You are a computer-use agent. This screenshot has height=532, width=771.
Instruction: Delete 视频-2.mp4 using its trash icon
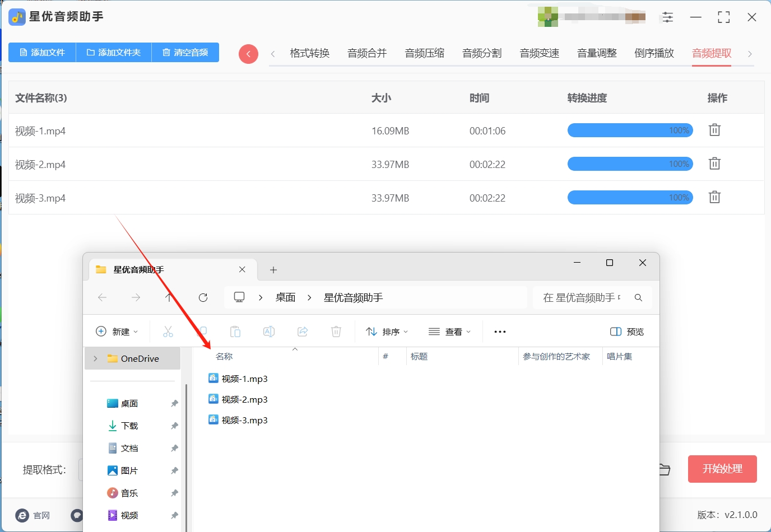(x=714, y=164)
